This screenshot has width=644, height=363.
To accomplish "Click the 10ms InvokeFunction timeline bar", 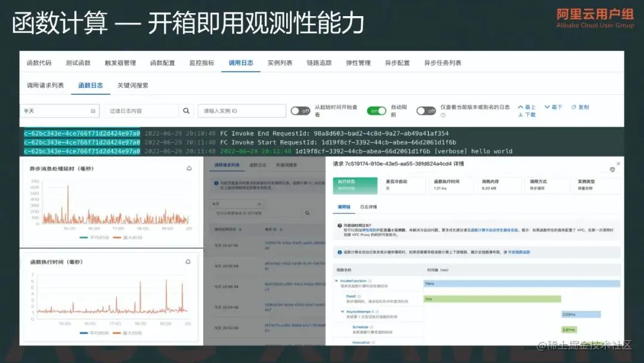I will pyautogui.click(x=522, y=284).
